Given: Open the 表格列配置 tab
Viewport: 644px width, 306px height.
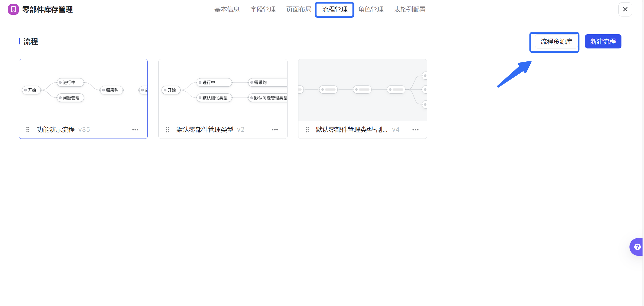Looking at the screenshot, I should [x=410, y=9].
